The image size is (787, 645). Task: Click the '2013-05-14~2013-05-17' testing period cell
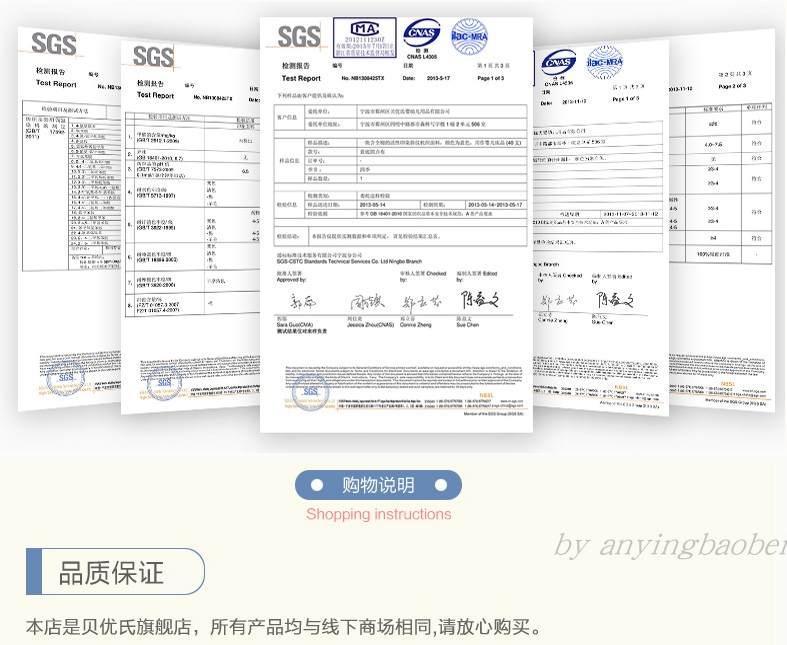point(495,205)
